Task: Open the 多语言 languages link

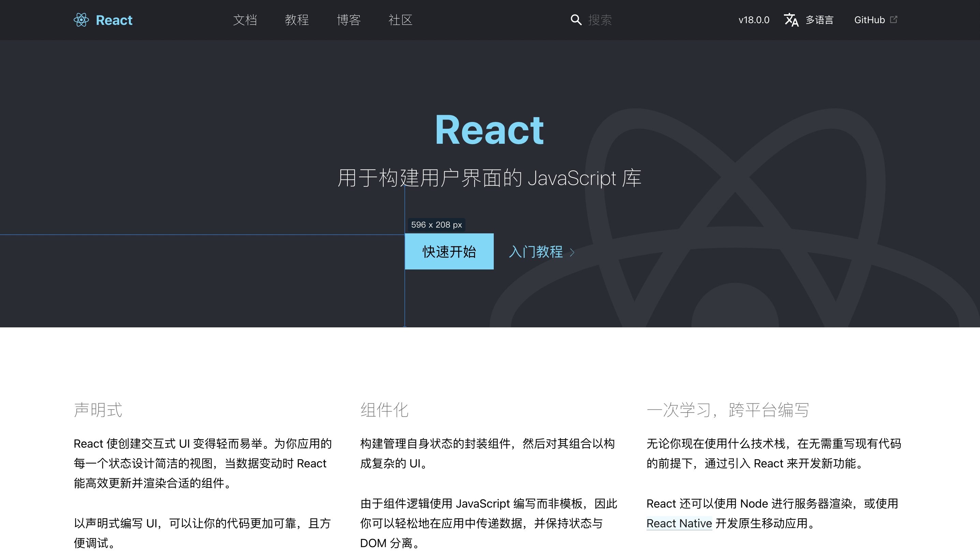Action: coord(819,20)
